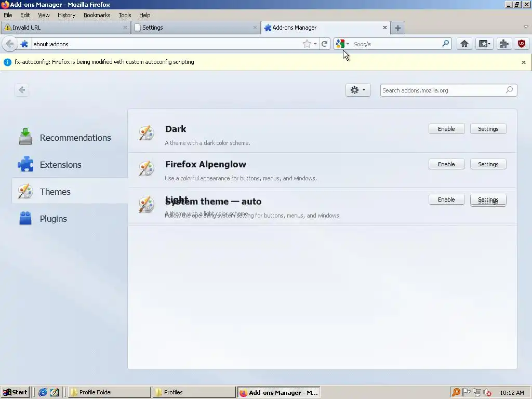Viewport: 532px width, 399px height.
Task: Open the File menu
Action: tap(8, 15)
